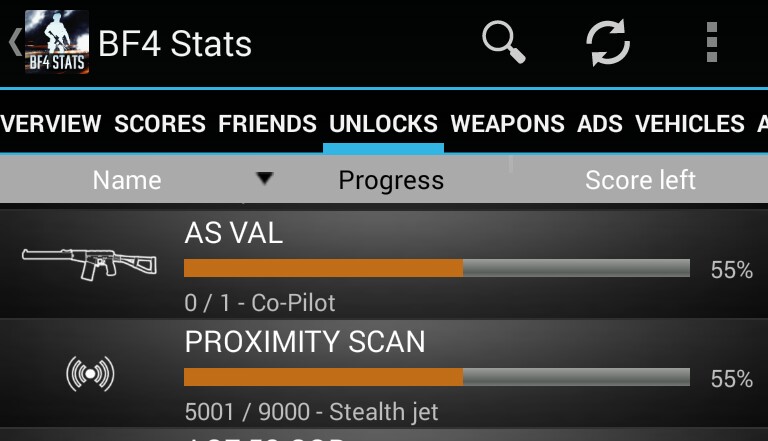Sort unlocks by Progress column

pyautogui.click(x=391, y=180)
